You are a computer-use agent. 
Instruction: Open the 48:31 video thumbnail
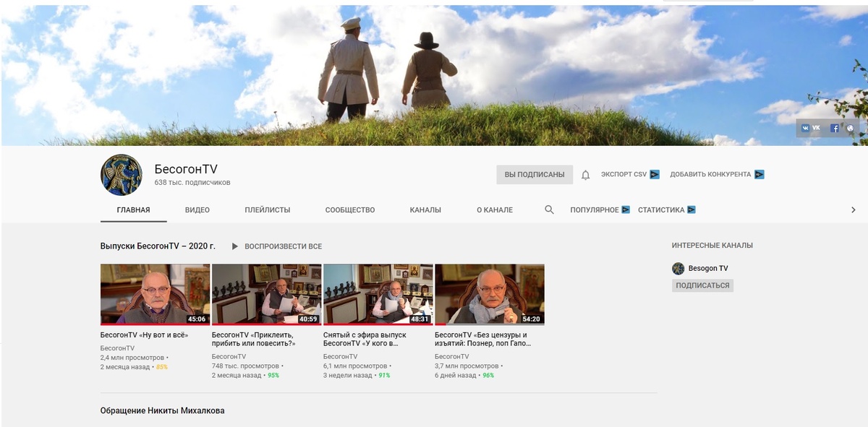pyautogui.click(x=378, y=294)
